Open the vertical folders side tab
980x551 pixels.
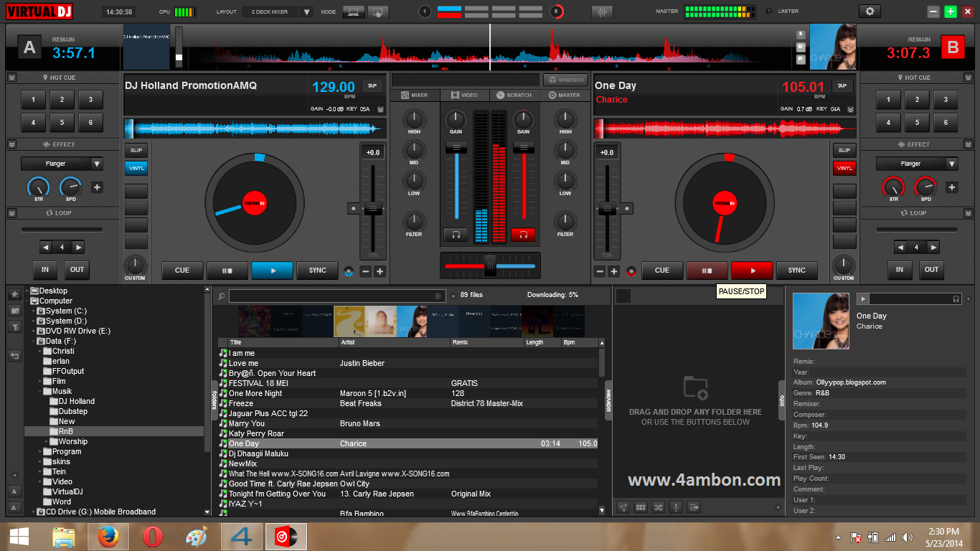pos(214,400)
